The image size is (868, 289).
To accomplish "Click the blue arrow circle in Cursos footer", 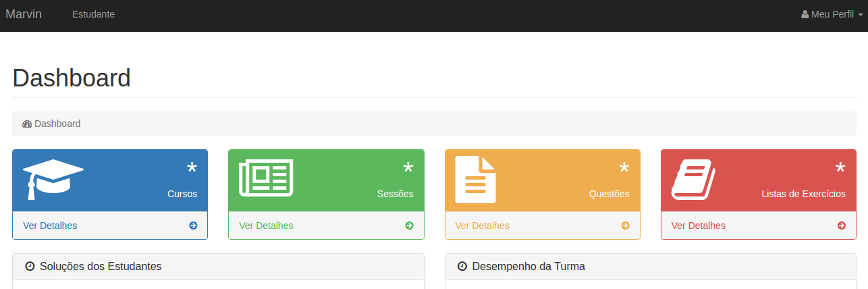I will click(x=193, y=226).
